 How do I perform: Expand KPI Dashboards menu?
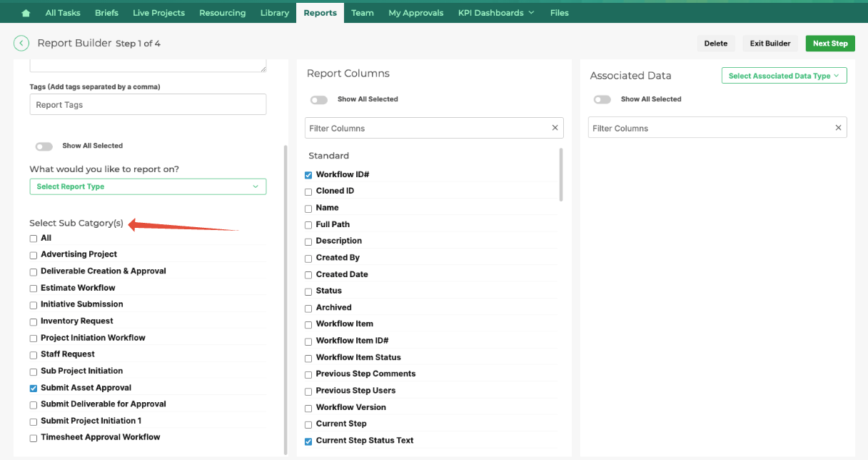495,13
